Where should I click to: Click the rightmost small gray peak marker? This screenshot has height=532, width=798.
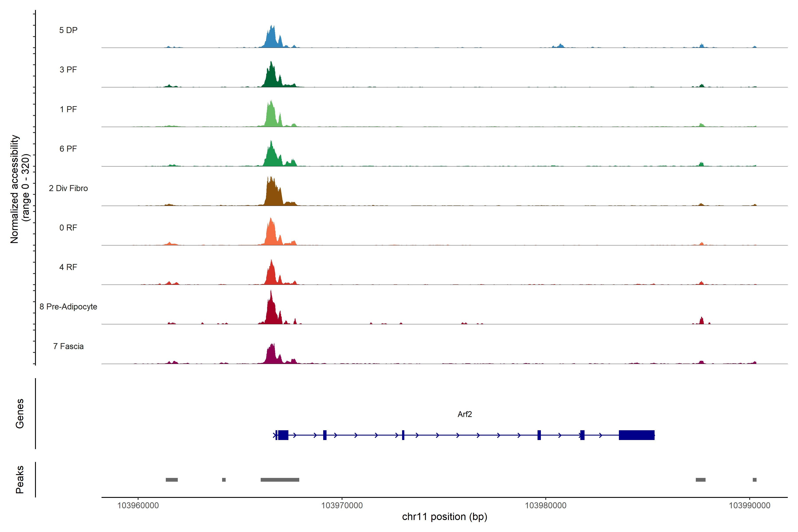pyautogui.click(x=755, y=480)
